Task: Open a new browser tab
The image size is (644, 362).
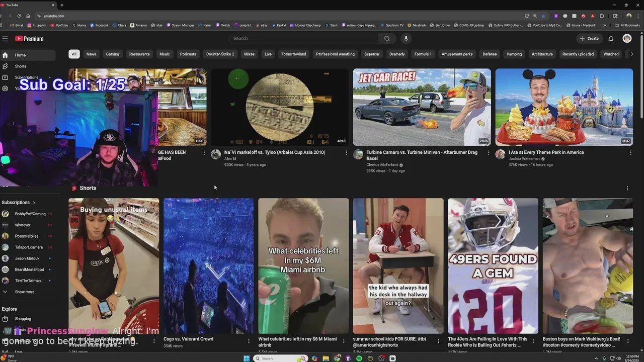Action: pos(62,5)
